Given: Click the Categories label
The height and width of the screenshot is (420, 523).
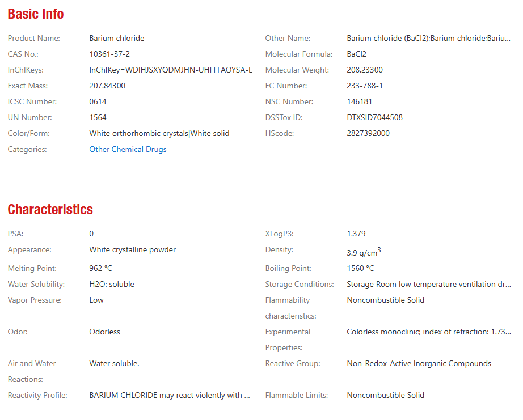Looking at the screenshot, I should point(27,149).
